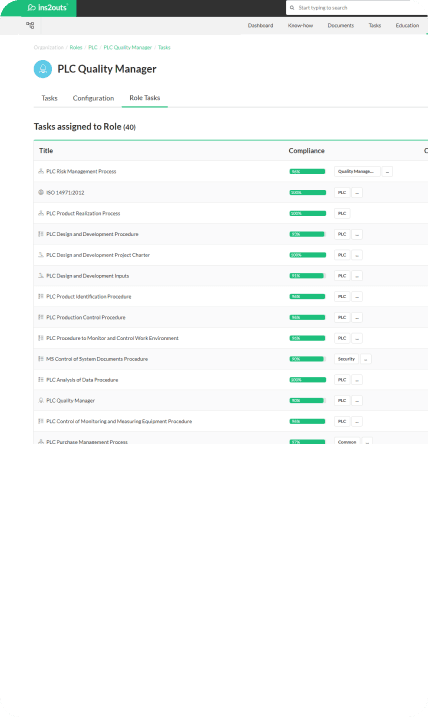The image size is (428, 717).
Task: Open Know-how in top navigation
Action: pos(300,26)
